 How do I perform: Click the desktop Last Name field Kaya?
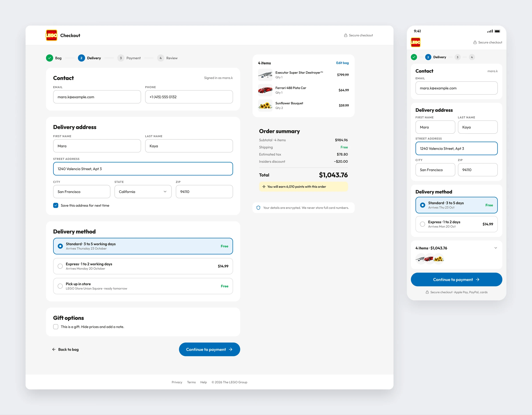(x=189, y=146)
